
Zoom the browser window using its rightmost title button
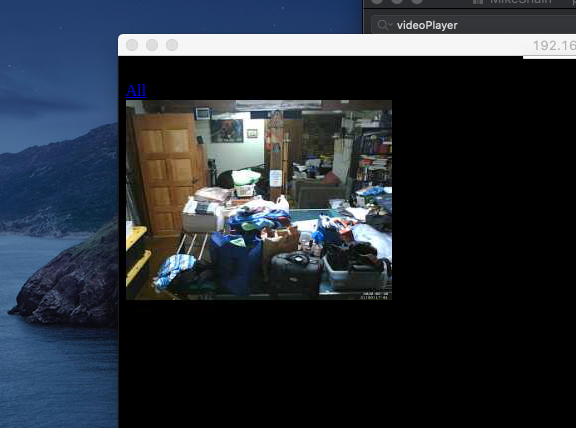click(172, 45)
